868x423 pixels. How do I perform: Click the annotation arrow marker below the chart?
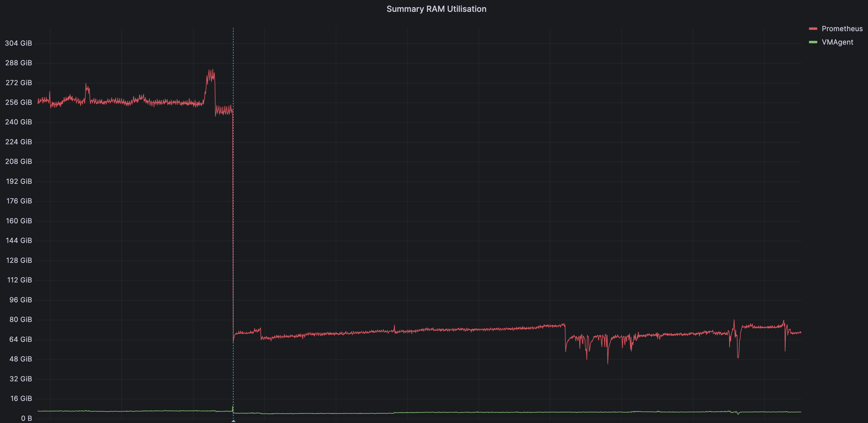[233, 421]
